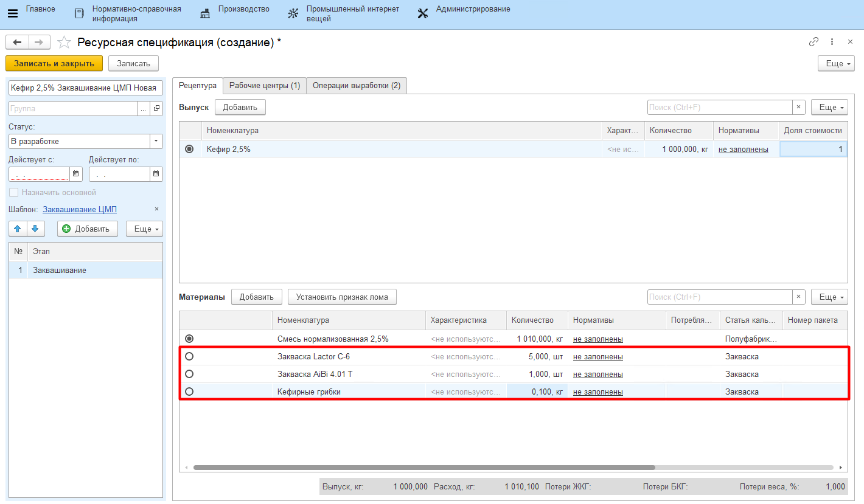Move the stage down with the blue arrow
The image size is (864, 504).
[35, 229]
